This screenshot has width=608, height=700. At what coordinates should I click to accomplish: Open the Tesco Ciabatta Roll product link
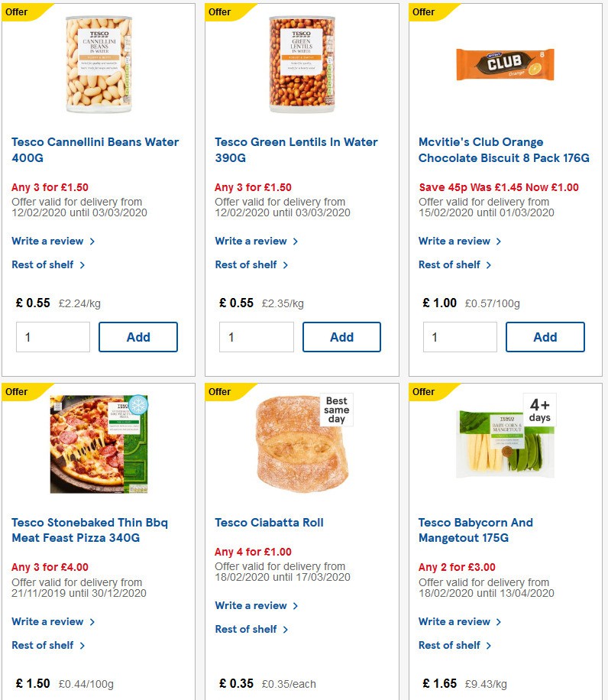[x=269, y=522]
